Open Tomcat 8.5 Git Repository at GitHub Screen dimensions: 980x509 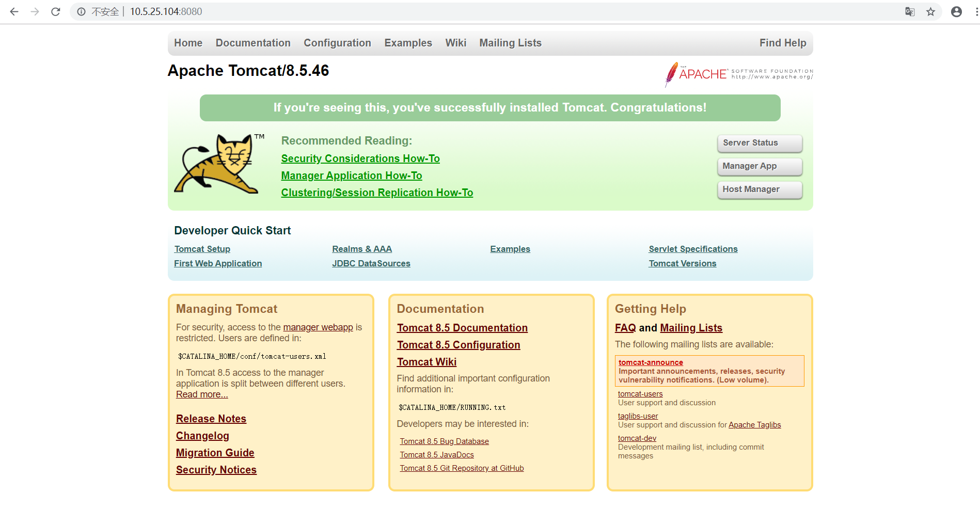pyautogui.click(x=462, y=468)
